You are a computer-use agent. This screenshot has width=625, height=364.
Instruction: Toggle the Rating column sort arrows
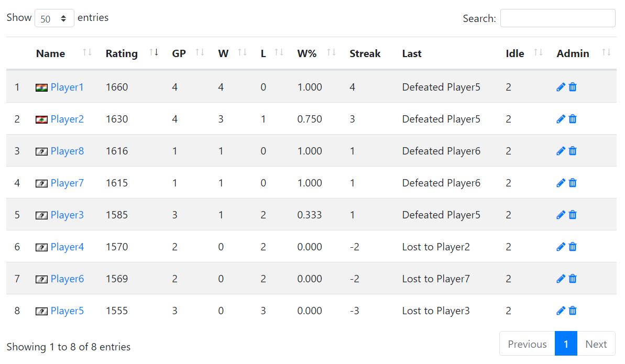point(154,52)
